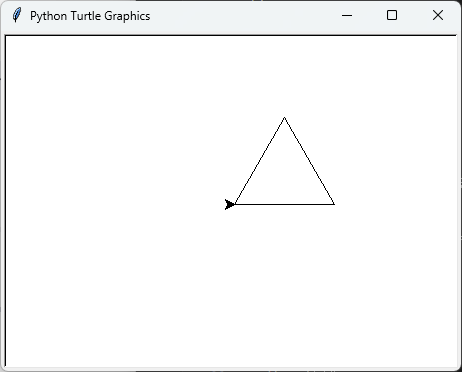Click the triangle's right slanted side
This screenshot has width=462, height=372.
point(309,161)
